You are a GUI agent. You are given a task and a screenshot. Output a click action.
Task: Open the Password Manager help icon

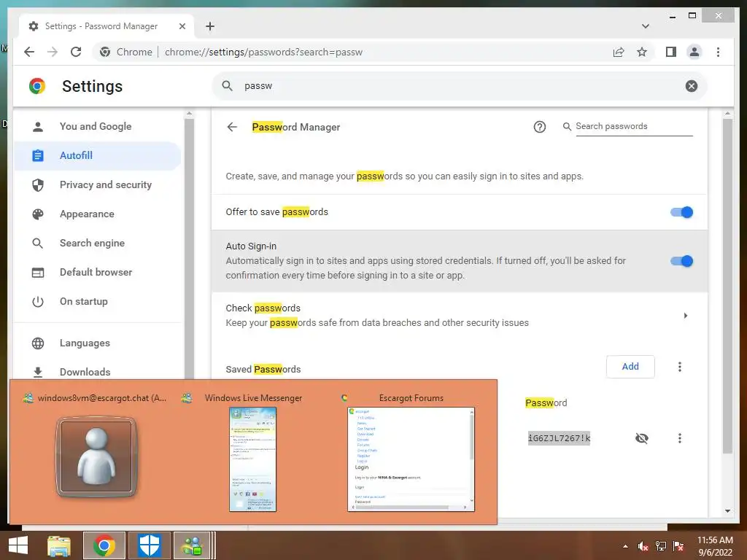click(x=539, y=127)
